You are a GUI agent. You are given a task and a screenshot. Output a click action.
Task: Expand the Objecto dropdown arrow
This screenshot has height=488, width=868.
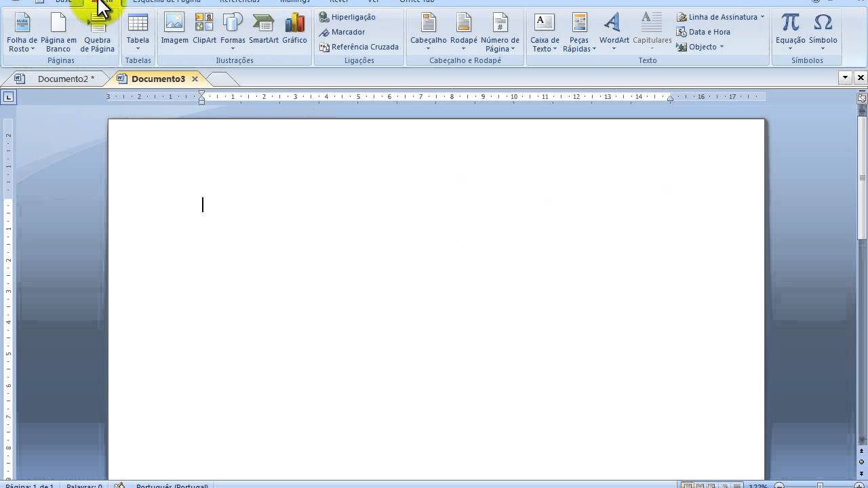click(722, 47)
